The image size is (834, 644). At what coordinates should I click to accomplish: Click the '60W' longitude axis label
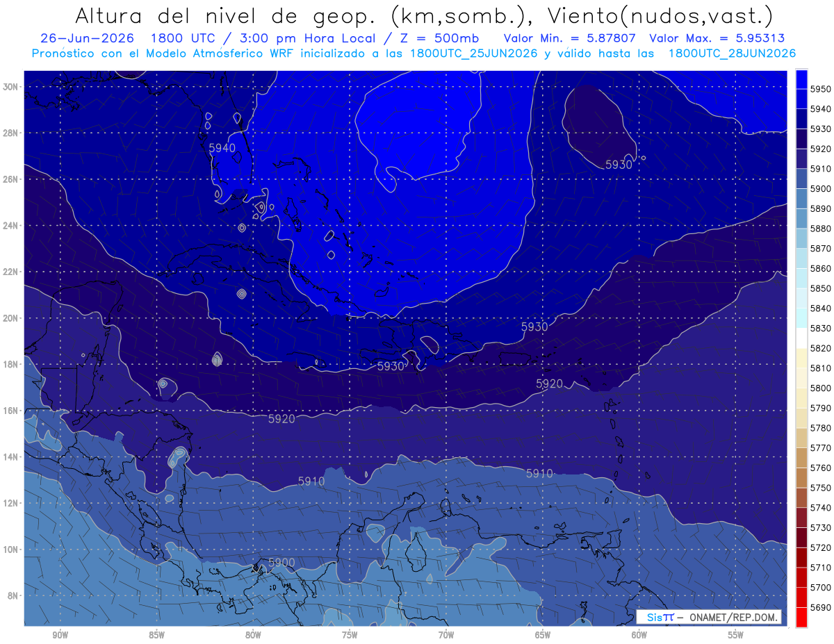(x=639, y=635)
